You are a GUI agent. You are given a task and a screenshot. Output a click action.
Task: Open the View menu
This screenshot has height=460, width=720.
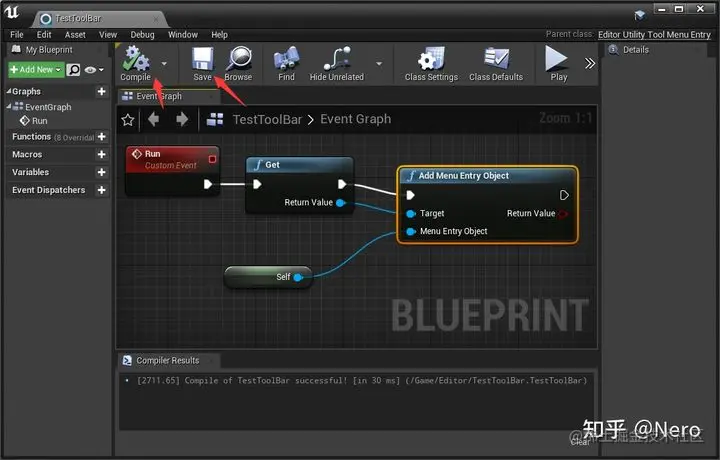click(x=108, y=34)
